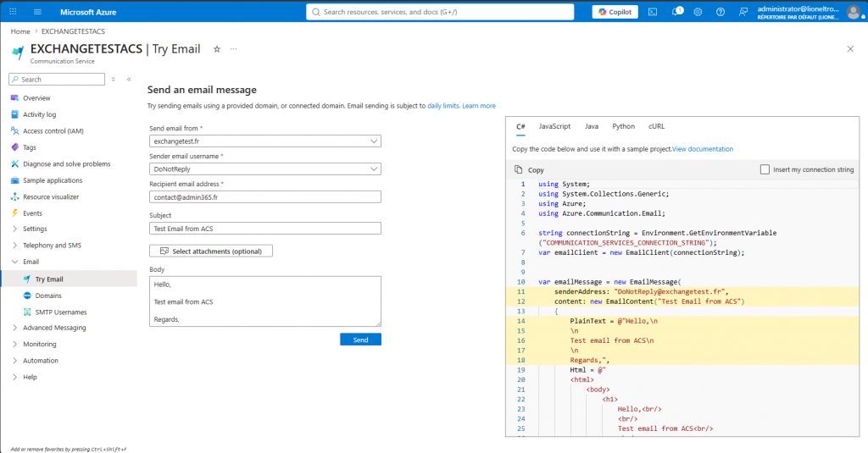Click the Domains icon in sidebar
The height and width of the screenshot is (453, 868).
[27, 296]
